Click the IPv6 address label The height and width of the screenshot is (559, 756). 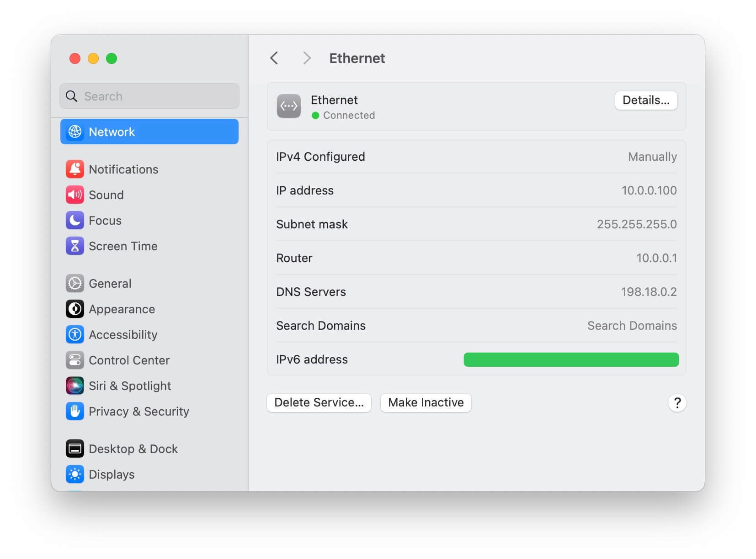312,359
